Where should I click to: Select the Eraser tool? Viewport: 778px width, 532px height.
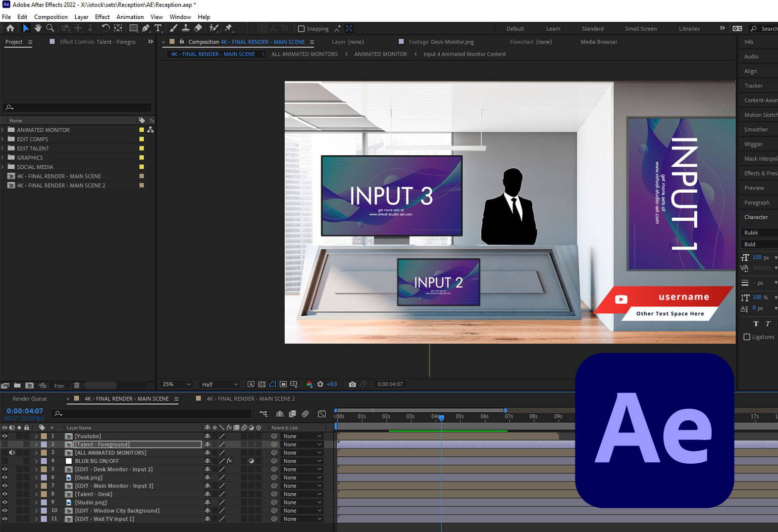(198, 28)
